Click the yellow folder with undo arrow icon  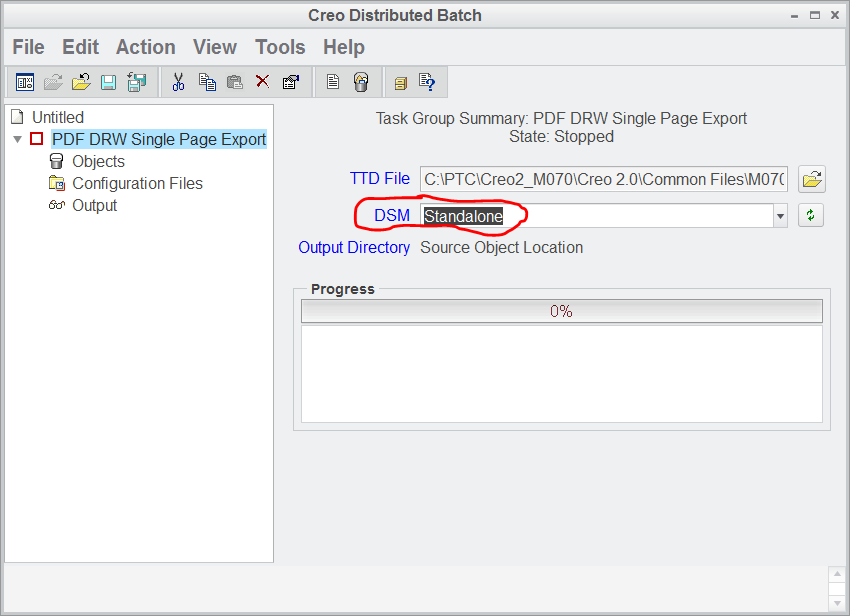tap(81, 82)
